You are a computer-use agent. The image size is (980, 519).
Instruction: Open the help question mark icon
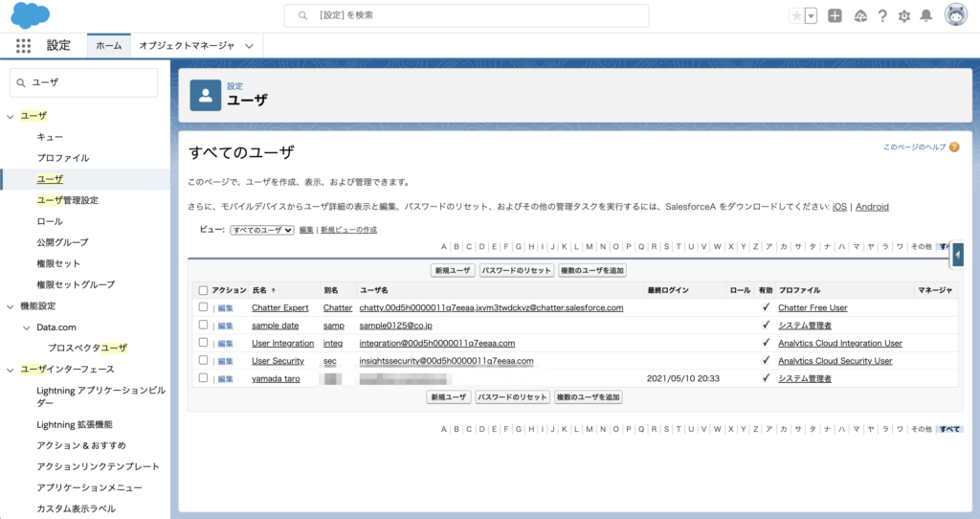[882, 16]
